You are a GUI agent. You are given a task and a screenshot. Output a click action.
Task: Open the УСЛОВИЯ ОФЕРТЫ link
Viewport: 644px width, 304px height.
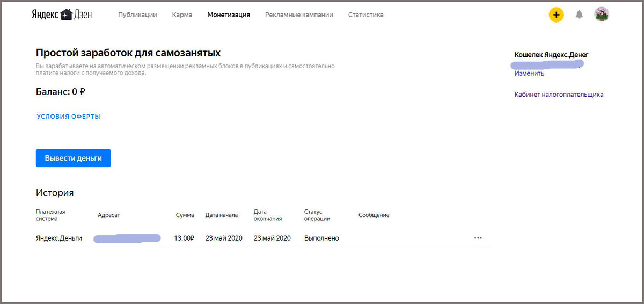coord(69,117)
